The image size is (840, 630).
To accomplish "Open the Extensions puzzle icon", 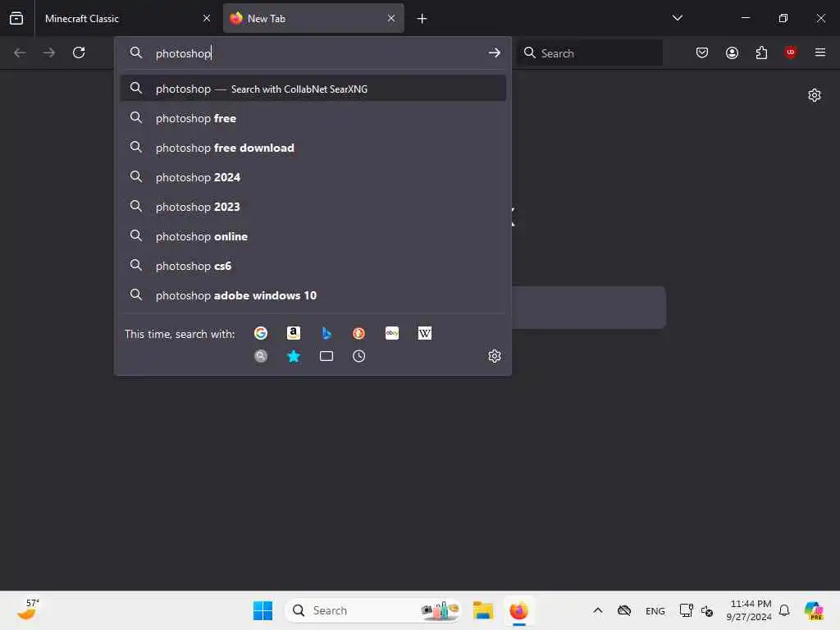I will coord(761,52).
